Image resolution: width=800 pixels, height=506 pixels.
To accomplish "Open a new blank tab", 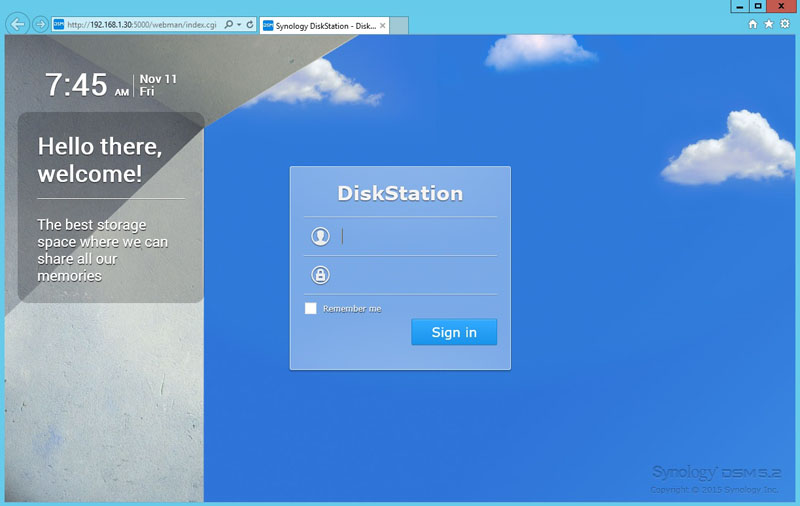I will coord(399,26).
